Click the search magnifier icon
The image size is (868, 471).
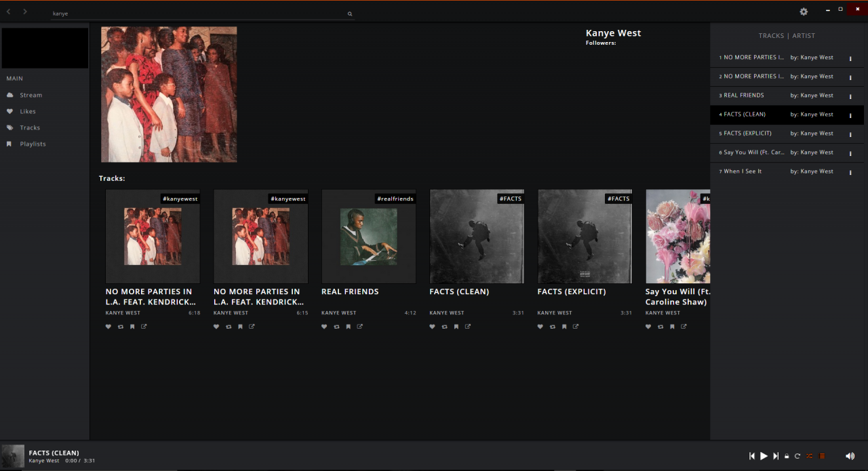tap(350, 14)
